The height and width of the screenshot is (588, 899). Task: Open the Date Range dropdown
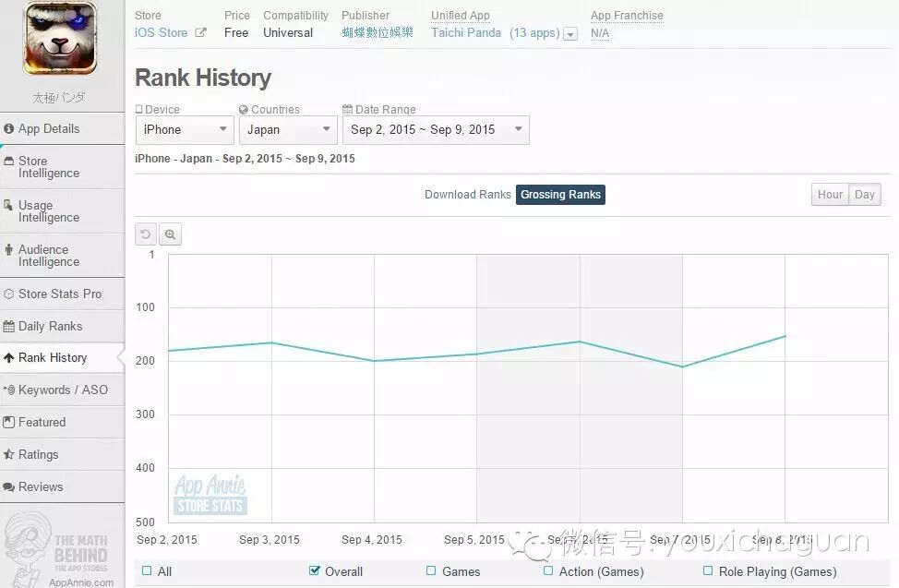point(435,130)
